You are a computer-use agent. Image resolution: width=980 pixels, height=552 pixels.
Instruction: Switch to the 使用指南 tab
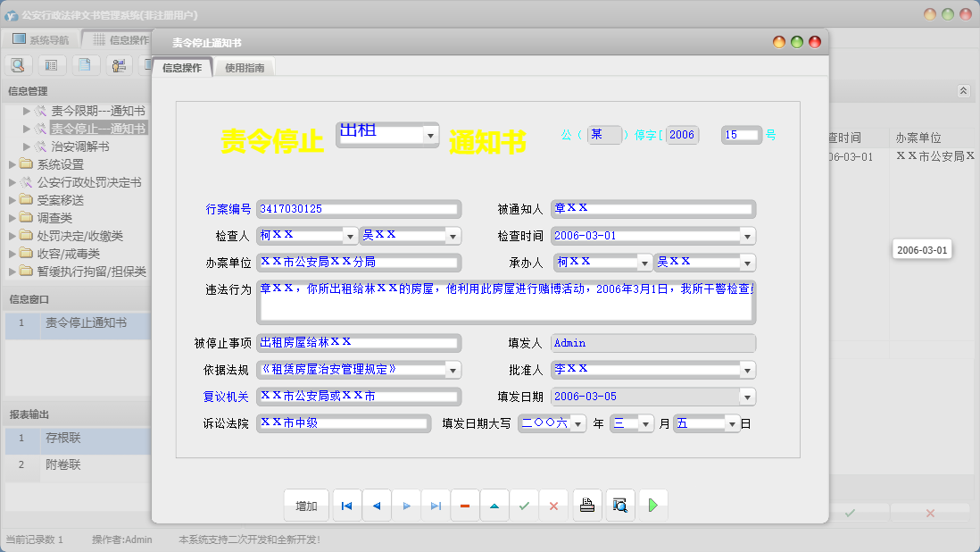[x=243, y=66]
